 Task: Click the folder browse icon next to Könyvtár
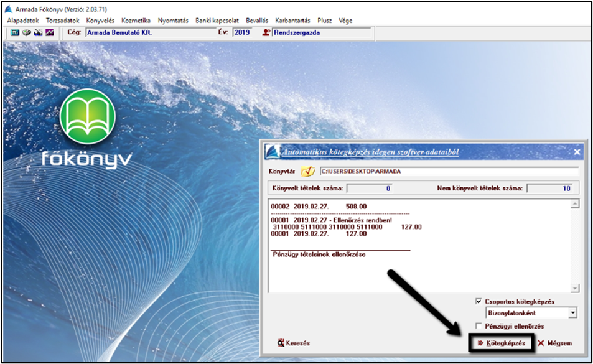308,172
